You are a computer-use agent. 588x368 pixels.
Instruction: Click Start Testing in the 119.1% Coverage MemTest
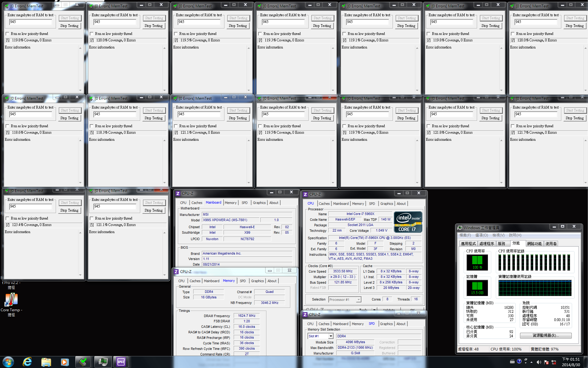pos(406,18)
